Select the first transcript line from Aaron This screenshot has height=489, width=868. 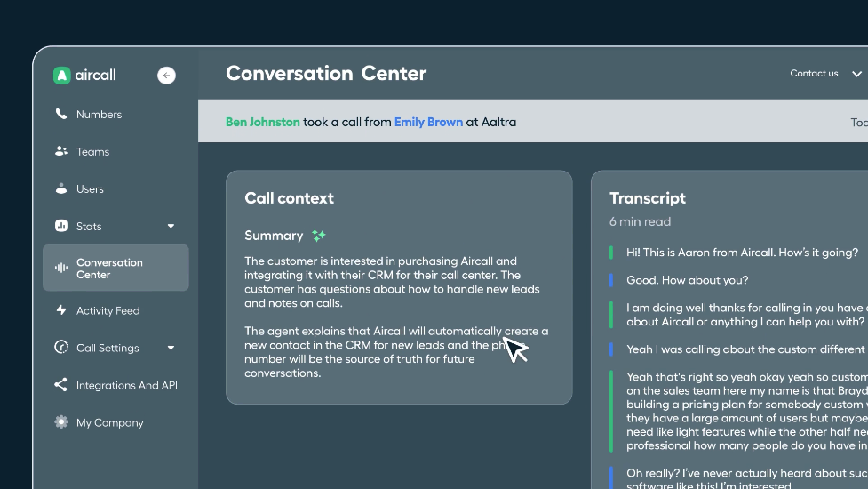click(742, 252)
